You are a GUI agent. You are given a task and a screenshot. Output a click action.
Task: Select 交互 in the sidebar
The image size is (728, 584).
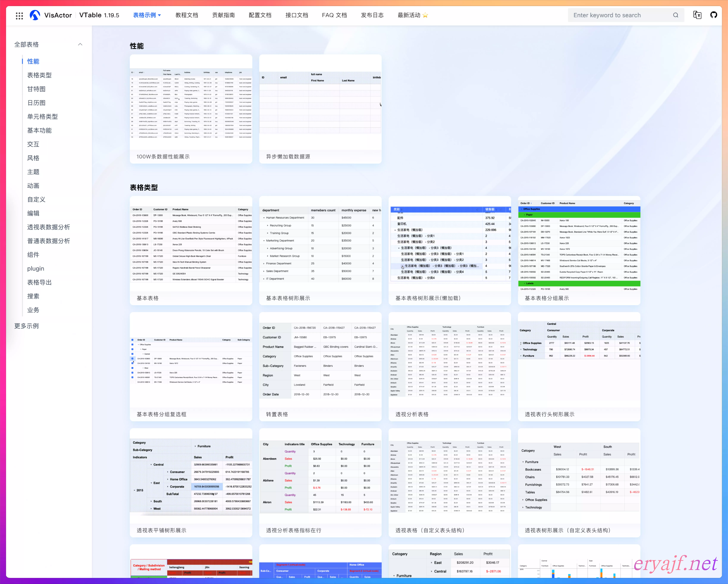coord(33,144)
